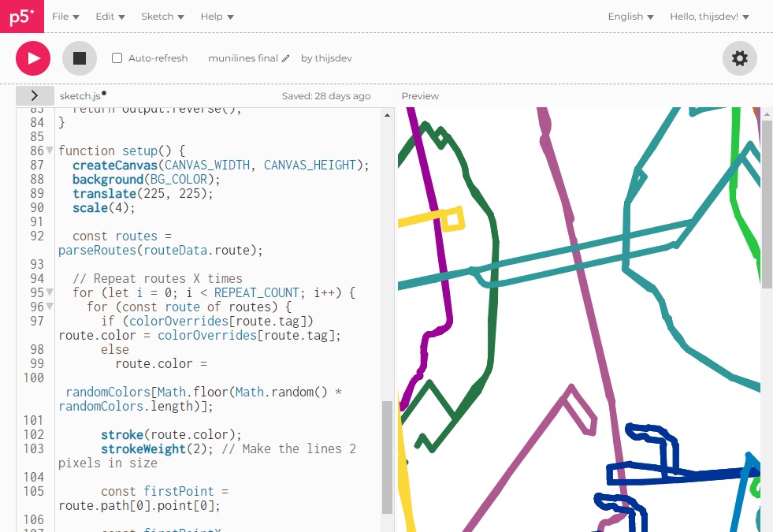
Task: Open the English language dropdown
Action: (630, 17)
